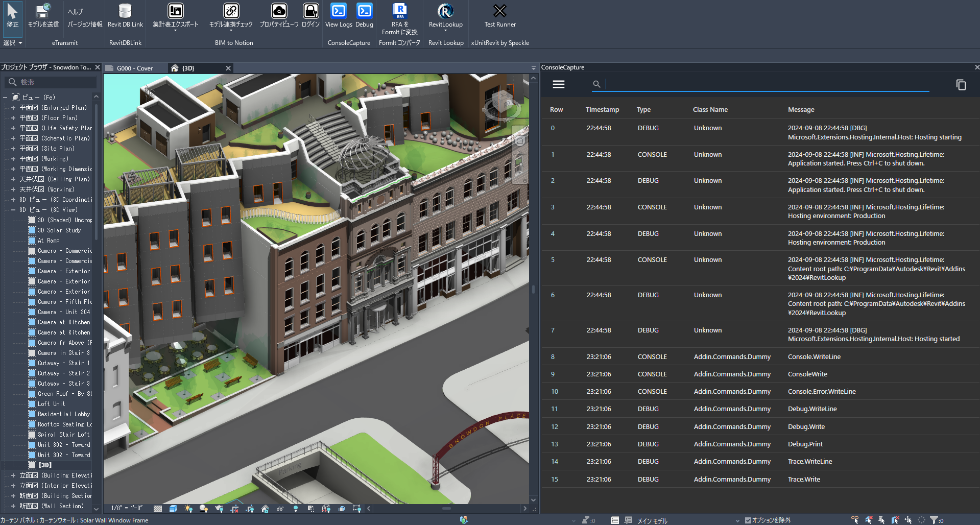Toggle the select links status bar icon
Viewport: 980px width, 525px height.
coord(855,520)
